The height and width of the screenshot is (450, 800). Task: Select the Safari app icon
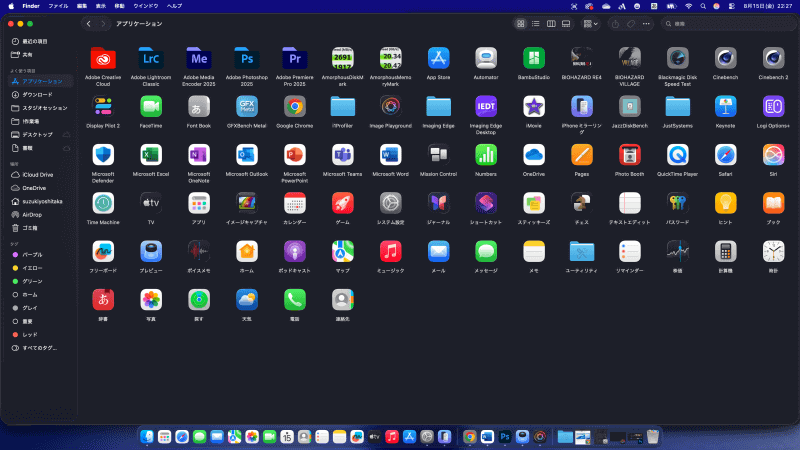click(726, 155)
